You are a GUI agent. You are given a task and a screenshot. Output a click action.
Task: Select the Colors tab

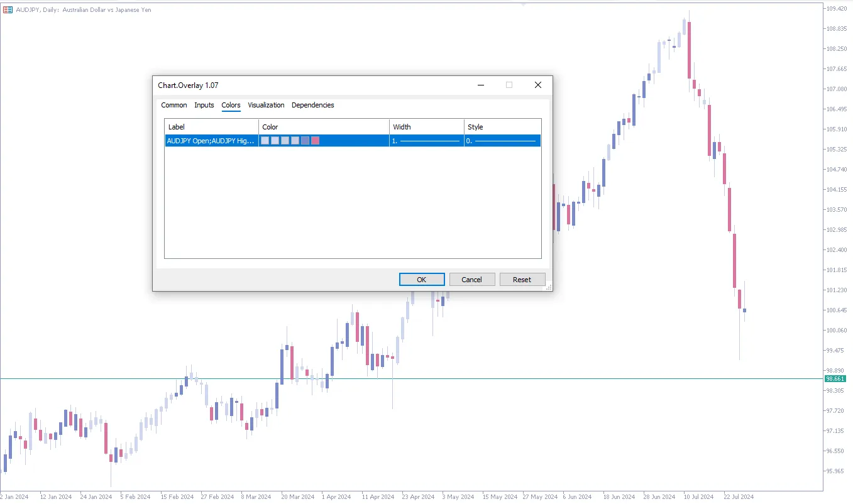pos(231,105)
